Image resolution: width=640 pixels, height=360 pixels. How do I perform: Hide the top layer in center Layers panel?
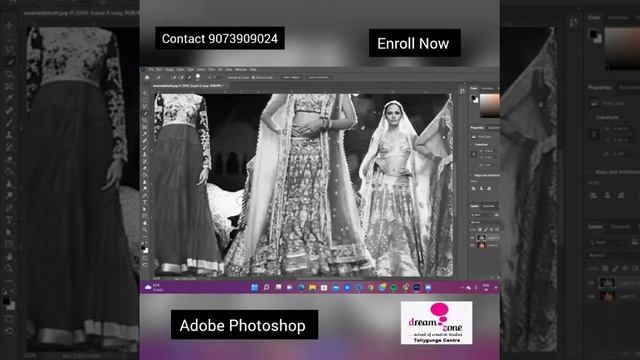(472, 238)
